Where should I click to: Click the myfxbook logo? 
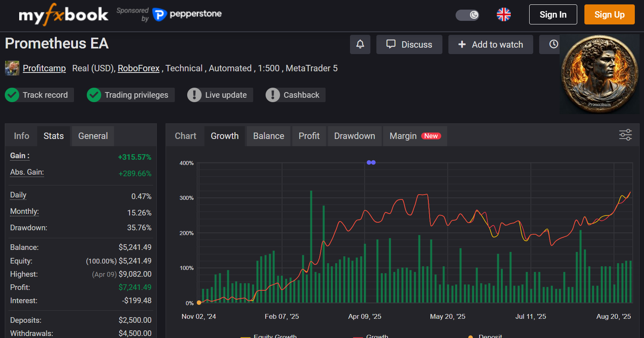(x=63, y=15)
